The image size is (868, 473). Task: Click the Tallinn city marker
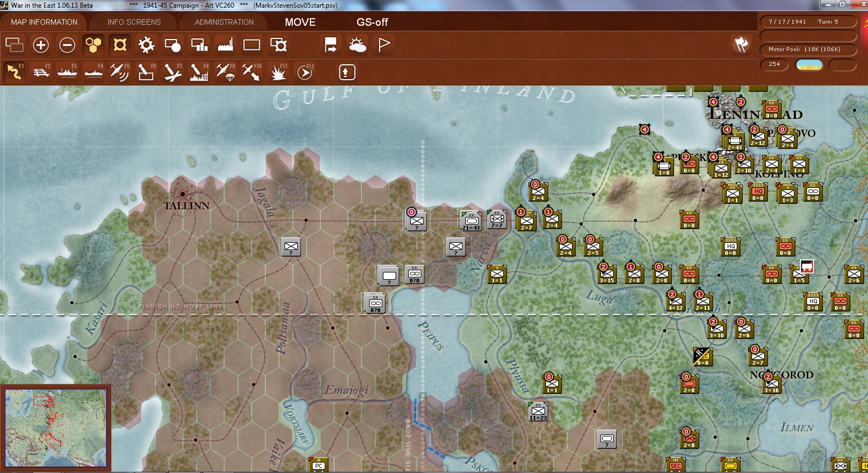coord(182,194)
